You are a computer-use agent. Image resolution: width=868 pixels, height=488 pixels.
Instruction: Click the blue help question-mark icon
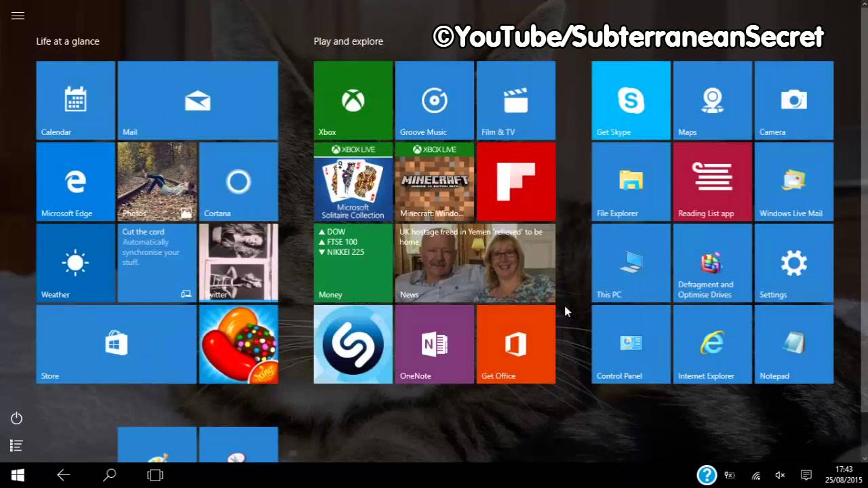pyautogui.click(x=707, y=475)
